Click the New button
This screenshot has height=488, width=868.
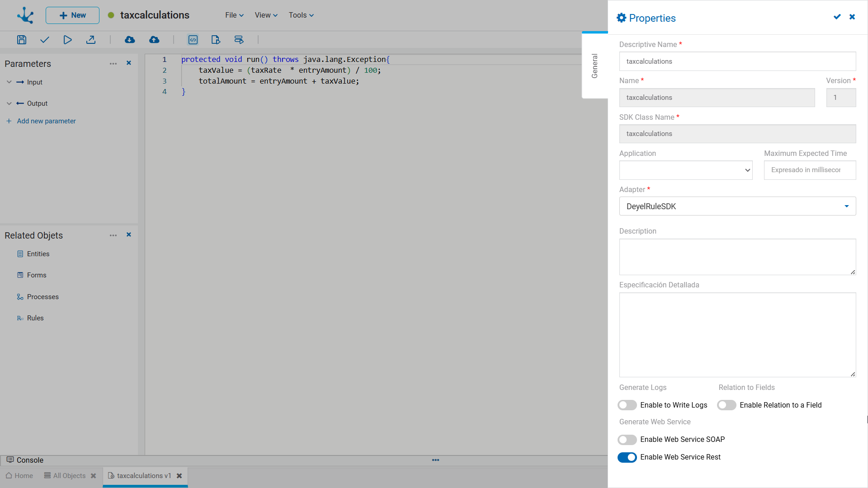click(72, 15)
